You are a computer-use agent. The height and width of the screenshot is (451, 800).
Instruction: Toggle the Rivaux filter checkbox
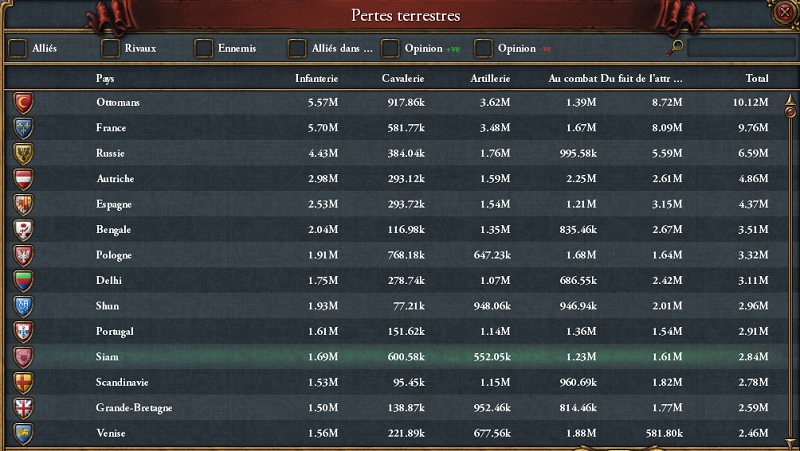[110, 48]
